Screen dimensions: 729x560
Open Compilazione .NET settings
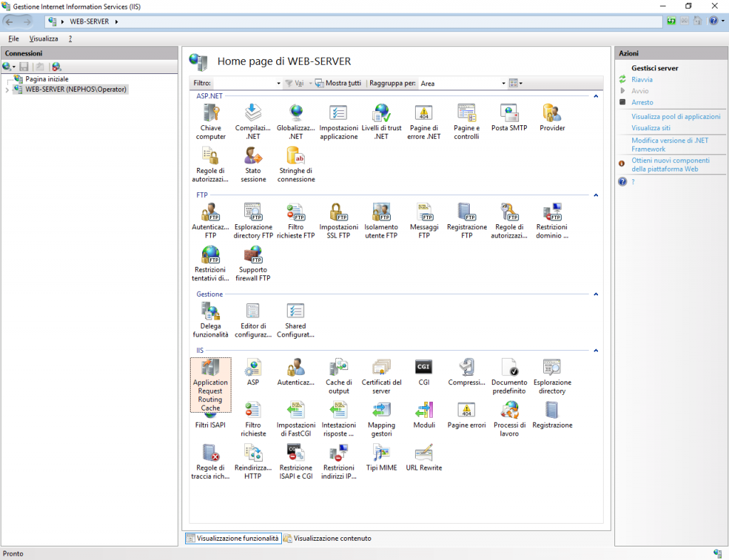pyautogui.click(x=253, y=122)
